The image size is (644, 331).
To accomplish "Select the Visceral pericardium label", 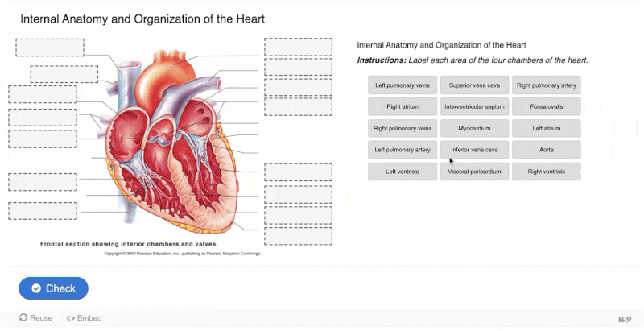I will click(474, 172).
